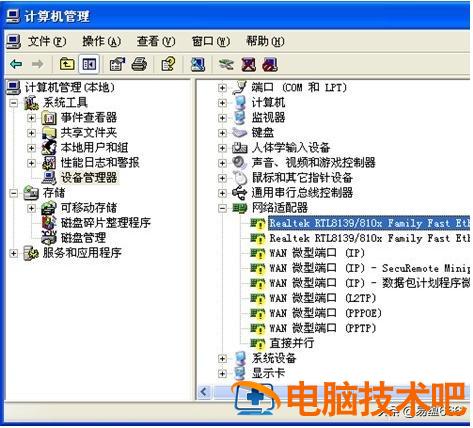Click the green Back arrow in toolbar
The height and width of the screenshot is (428, 473).
click(x=16, y=64)
